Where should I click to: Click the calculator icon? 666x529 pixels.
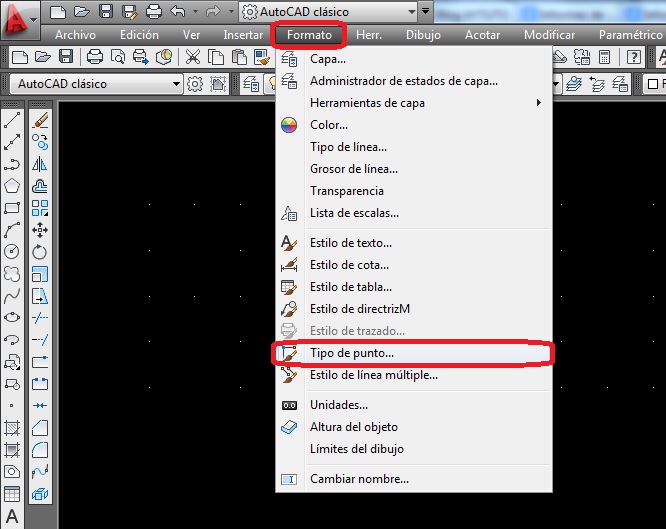(604, 57)
